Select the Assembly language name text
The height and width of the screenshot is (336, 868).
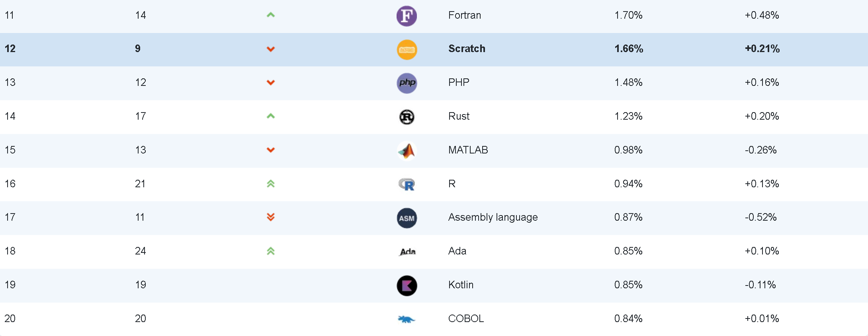493,217
